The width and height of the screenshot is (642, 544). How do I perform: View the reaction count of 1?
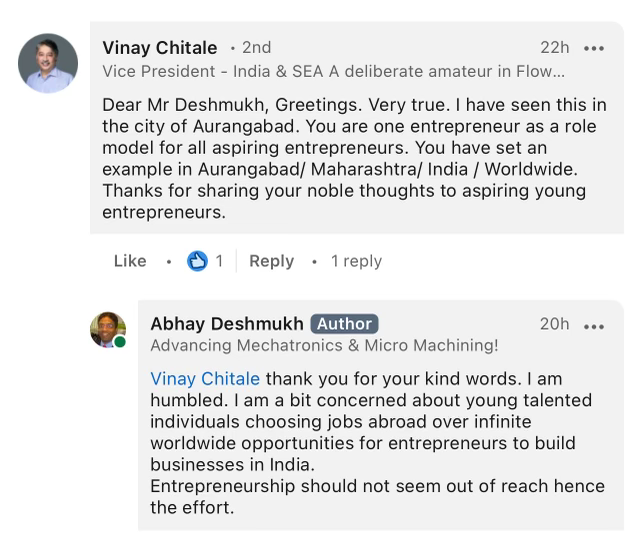click(219, 261)
